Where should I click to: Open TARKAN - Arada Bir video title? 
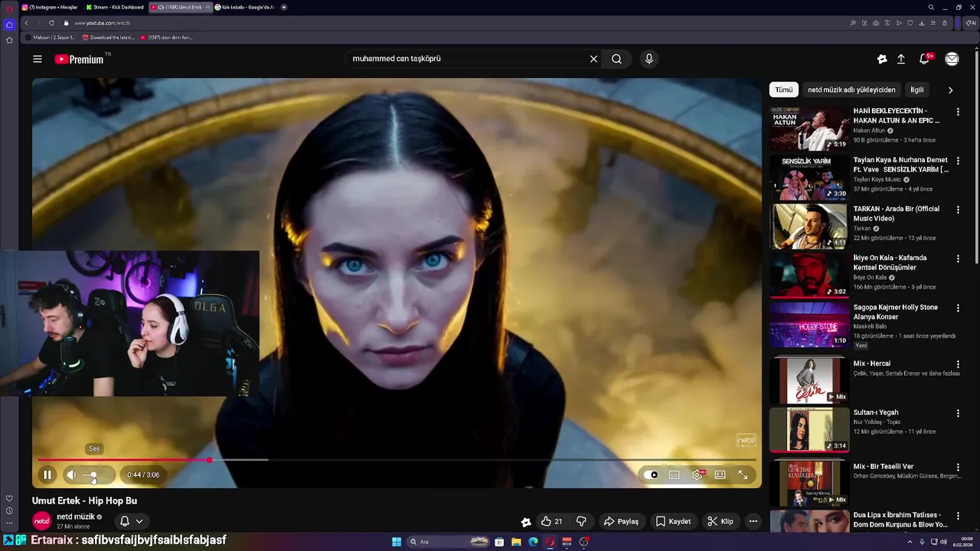(x=897, y=214)
